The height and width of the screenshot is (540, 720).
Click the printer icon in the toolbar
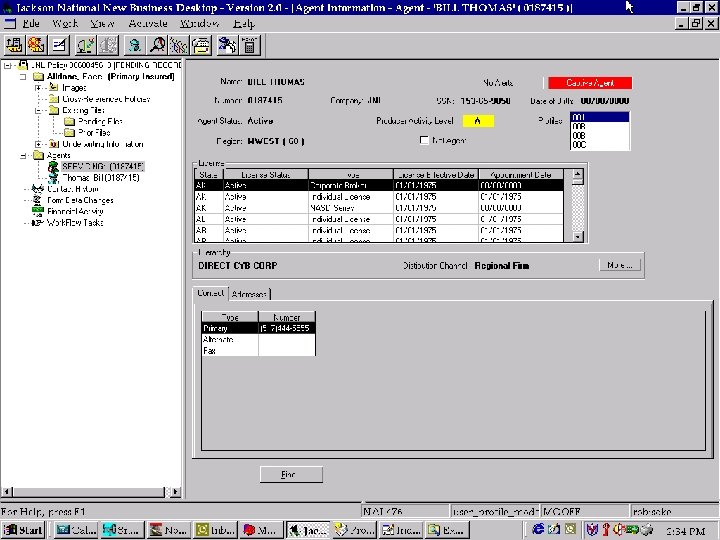point(202,45)
